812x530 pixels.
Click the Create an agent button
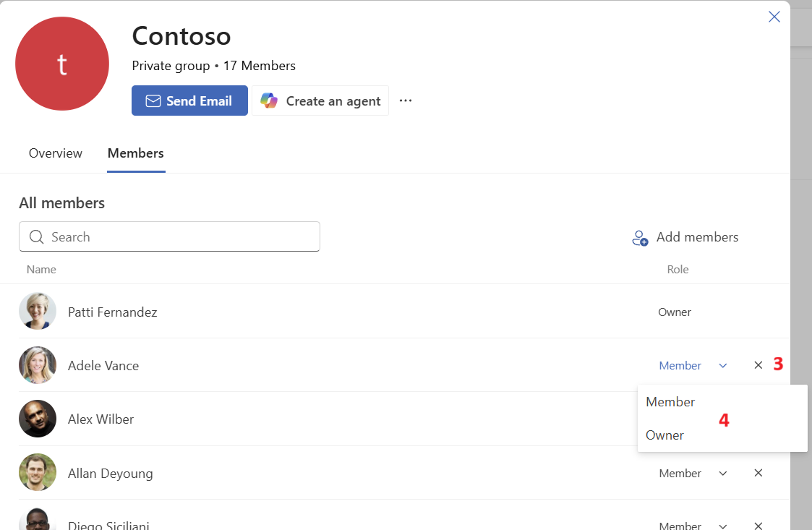pos(320,101)
